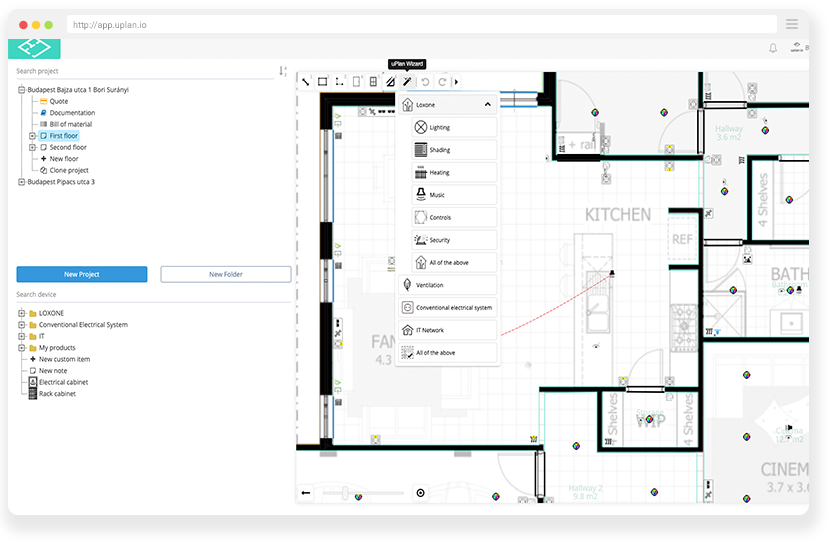Expand the First floor node
838x548 pixels.
32,136
